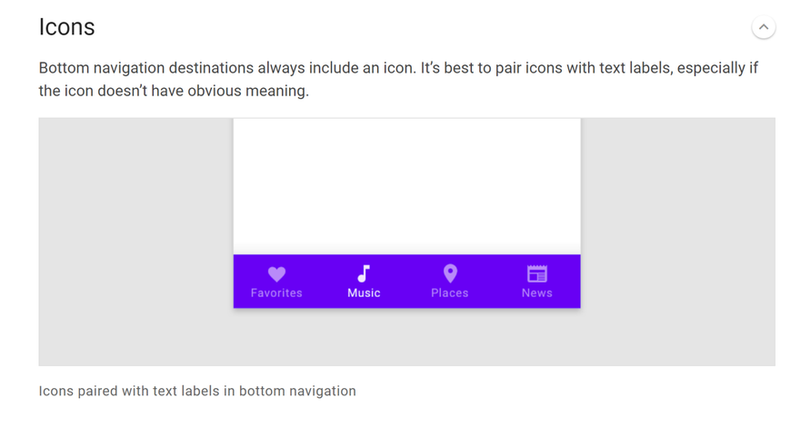The height and width of the screenshot is (426, 800).
Task: Click the Music text label
Action: coord(364,293)
